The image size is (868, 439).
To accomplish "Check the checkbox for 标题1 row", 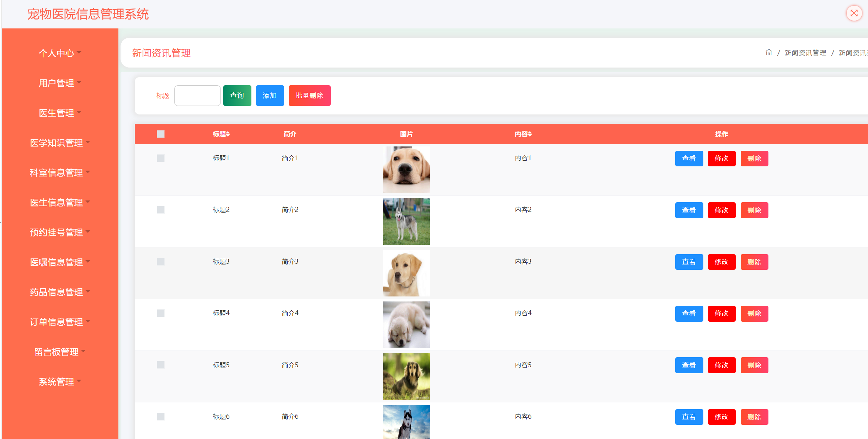I will point(161,158).
